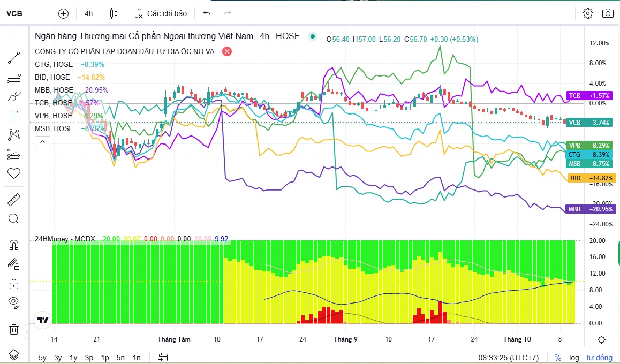Open time axis settings gear
This screenshot has height=364, width=620.
601,339
